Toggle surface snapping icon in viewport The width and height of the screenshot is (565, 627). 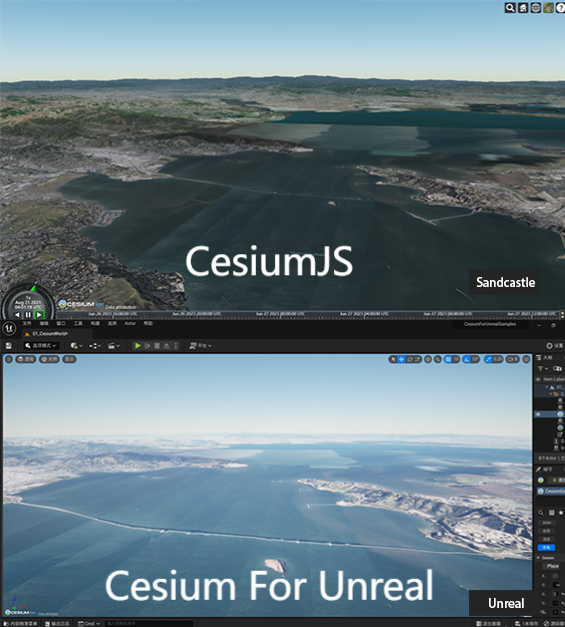pos(438,359)
